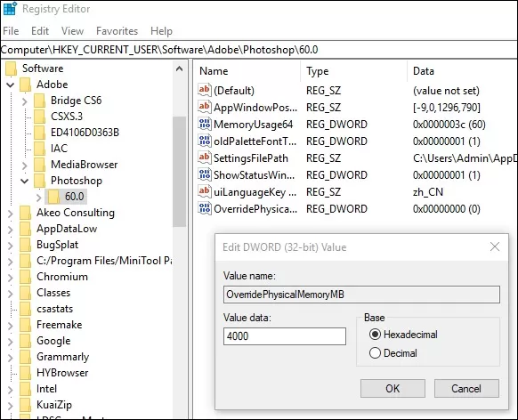Click the ShowStatusWin... DWORD icon

pos(205,174)
